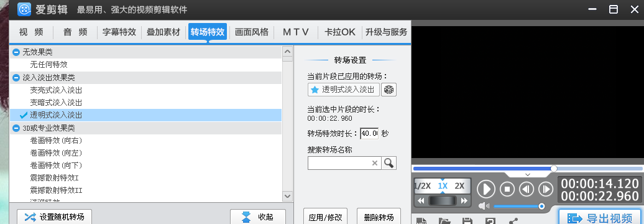This screenshot has width=644, height=224.
Task: Select 1X playback speed
Action: click(x=443, y=186)
